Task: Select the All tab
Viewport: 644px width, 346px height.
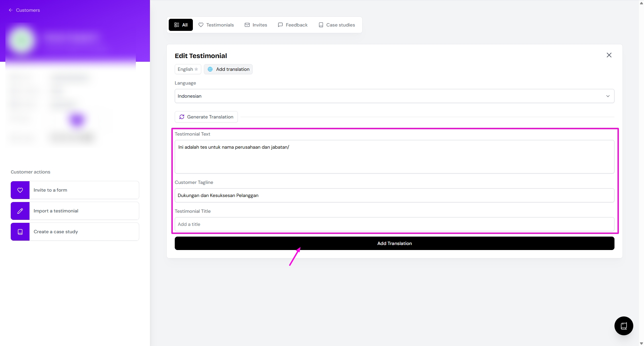Action: [x=181, y=25]
